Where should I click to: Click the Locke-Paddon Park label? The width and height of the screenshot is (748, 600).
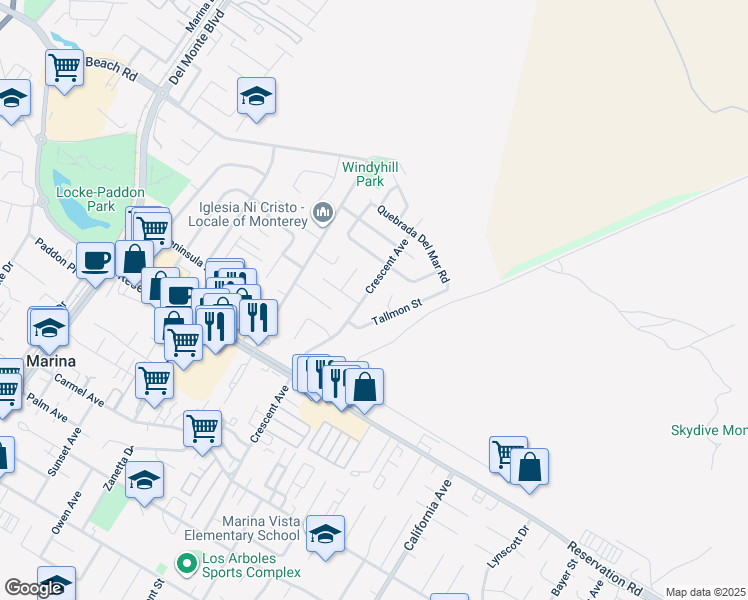tap(100, 199)
